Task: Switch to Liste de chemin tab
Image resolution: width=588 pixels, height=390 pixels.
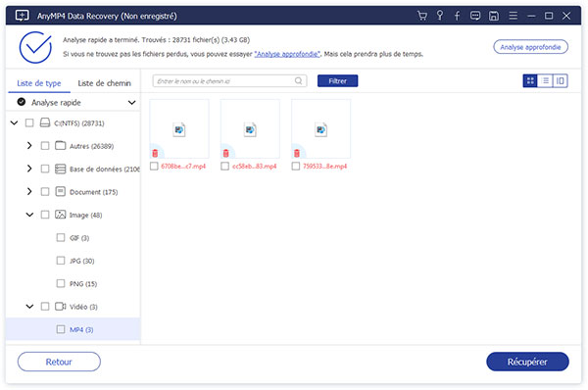Action: (x=104, y=83)
